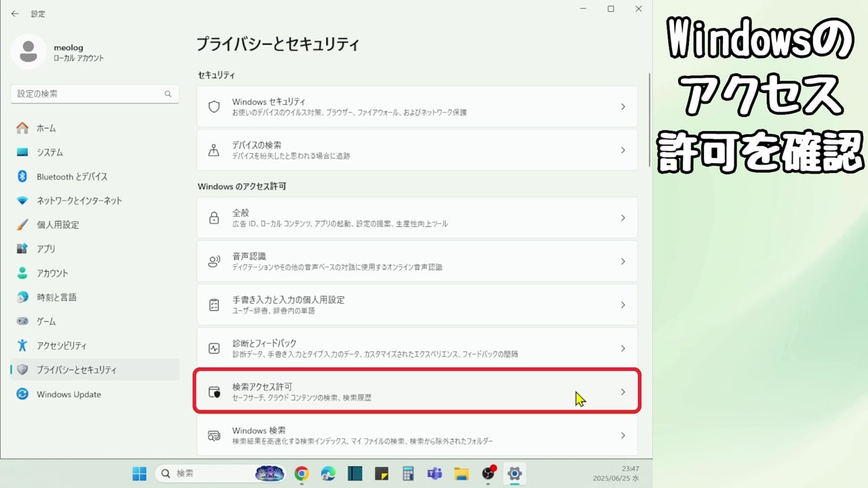Click the padlock icon for 全般
This screenshot has height=488, width=868.
click(214, 218)
